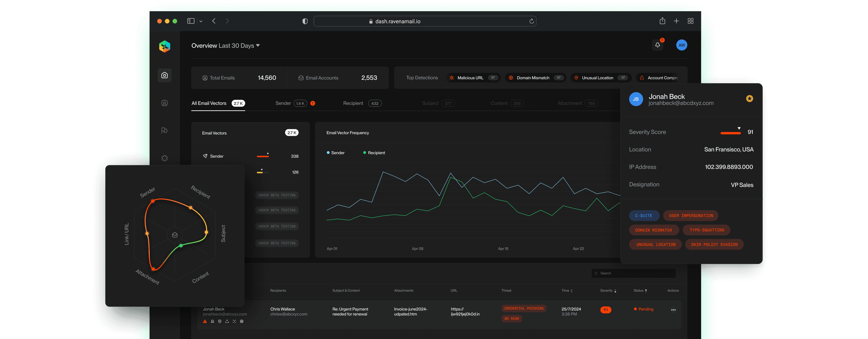This screenshot has height=339, width=868.
Task: Click the 91 severity badge in table row
Action: click(606, 310)
